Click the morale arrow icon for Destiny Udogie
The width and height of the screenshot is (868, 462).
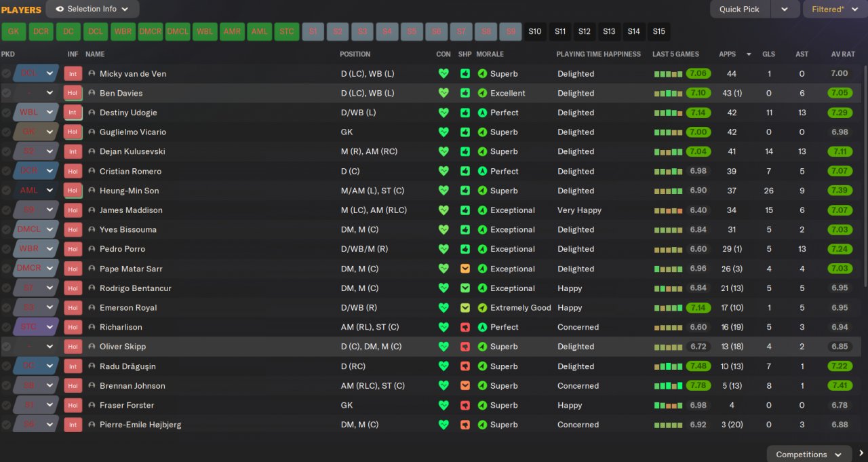click(482, 113)
